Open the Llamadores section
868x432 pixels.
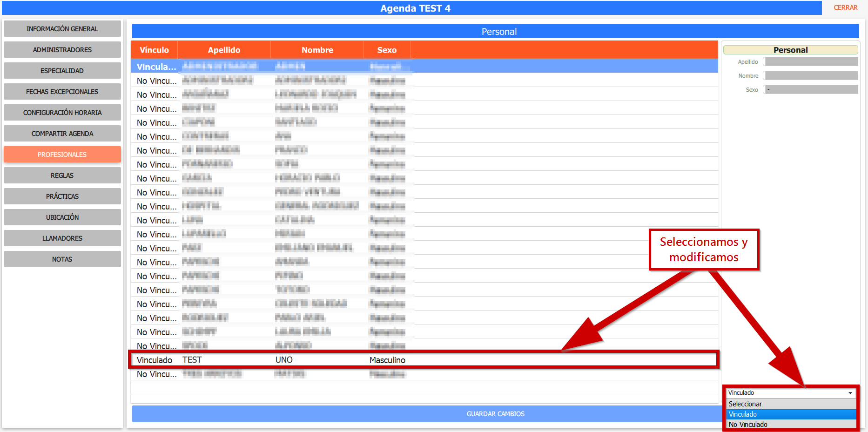point(62,238)
